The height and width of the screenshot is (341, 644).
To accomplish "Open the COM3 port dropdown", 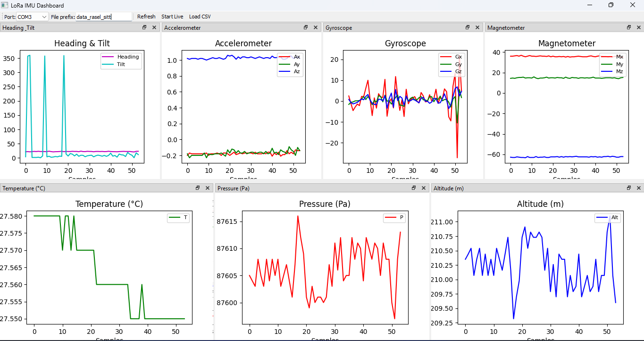I will [32, 17].
